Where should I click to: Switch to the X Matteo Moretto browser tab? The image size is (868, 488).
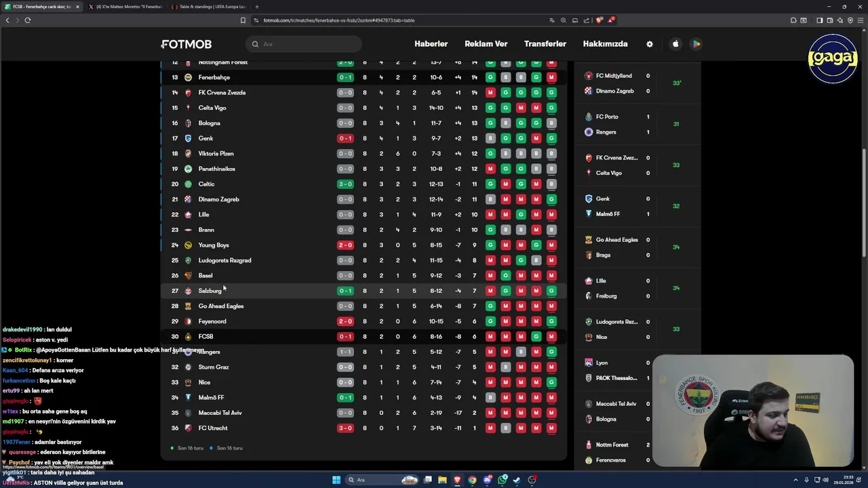(126, 7)
